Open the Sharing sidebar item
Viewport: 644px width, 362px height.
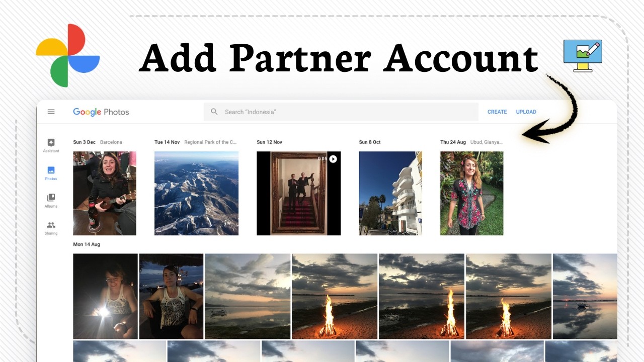[51, 228]
